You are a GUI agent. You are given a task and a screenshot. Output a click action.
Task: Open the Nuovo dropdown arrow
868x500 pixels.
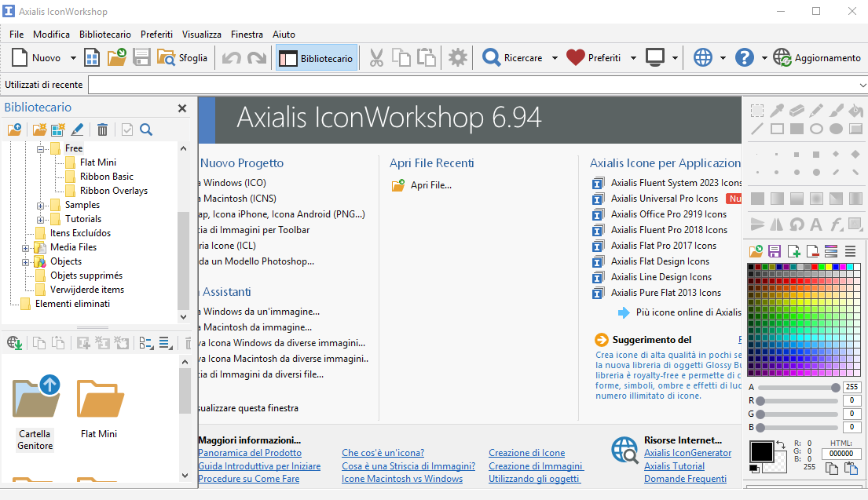[73, 58]
